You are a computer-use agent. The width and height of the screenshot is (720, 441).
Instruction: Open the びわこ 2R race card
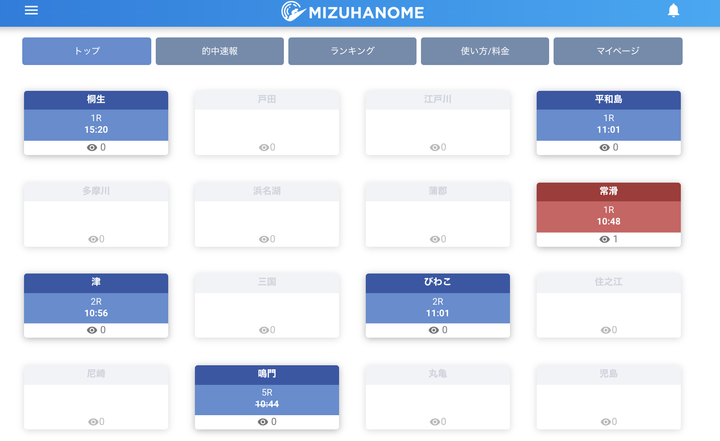[x=438, y=307]
